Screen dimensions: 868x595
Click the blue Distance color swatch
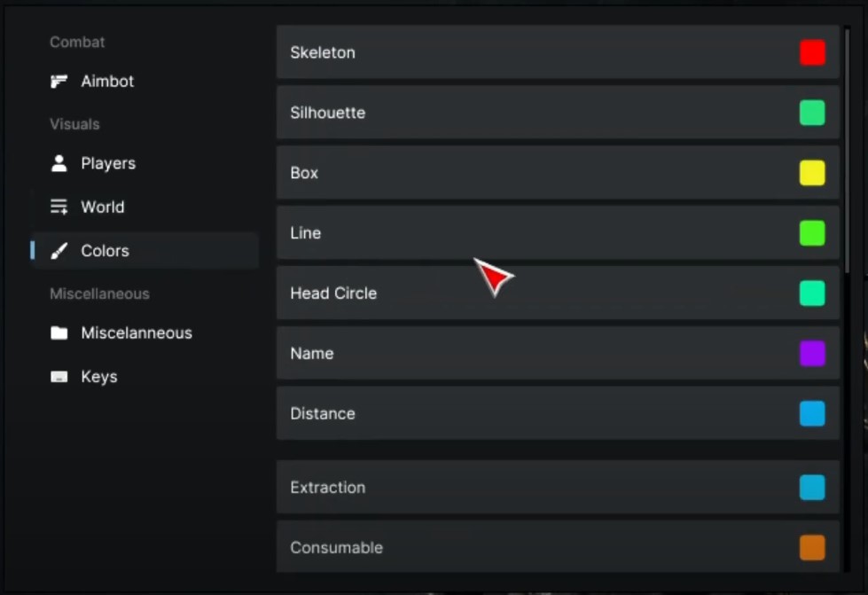(812, 414)
